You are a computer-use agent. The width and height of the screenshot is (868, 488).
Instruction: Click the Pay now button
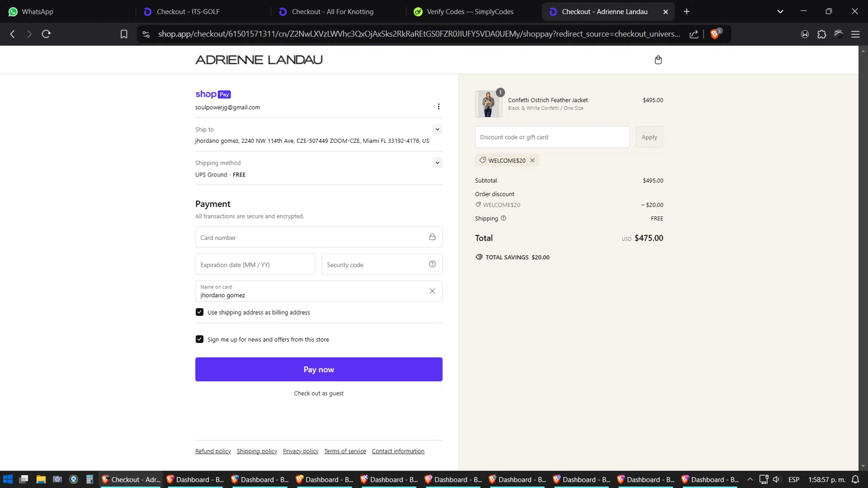coord(319,369)
